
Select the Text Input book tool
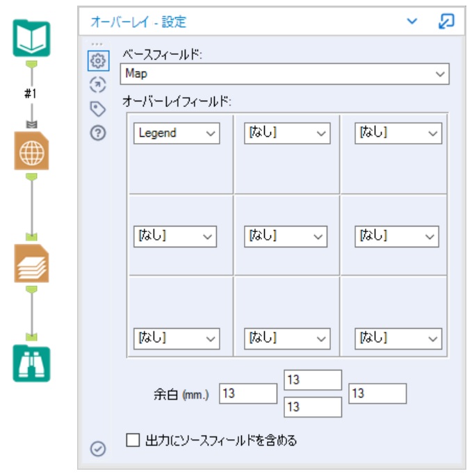[x=31, y=38]
